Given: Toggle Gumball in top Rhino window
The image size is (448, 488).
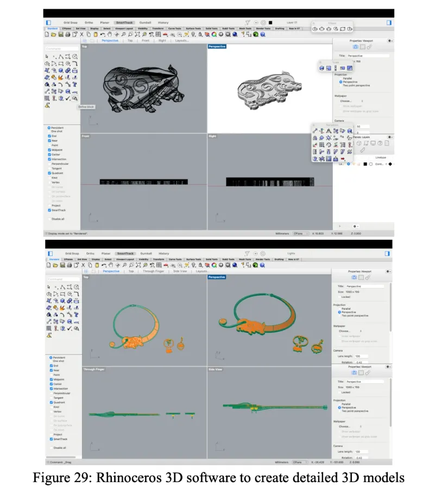Looking at the screenshot, I should (145, 23).
